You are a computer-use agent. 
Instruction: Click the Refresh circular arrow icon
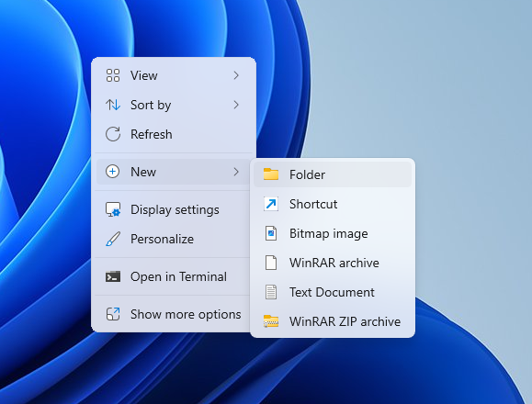[x=113, y=134]
